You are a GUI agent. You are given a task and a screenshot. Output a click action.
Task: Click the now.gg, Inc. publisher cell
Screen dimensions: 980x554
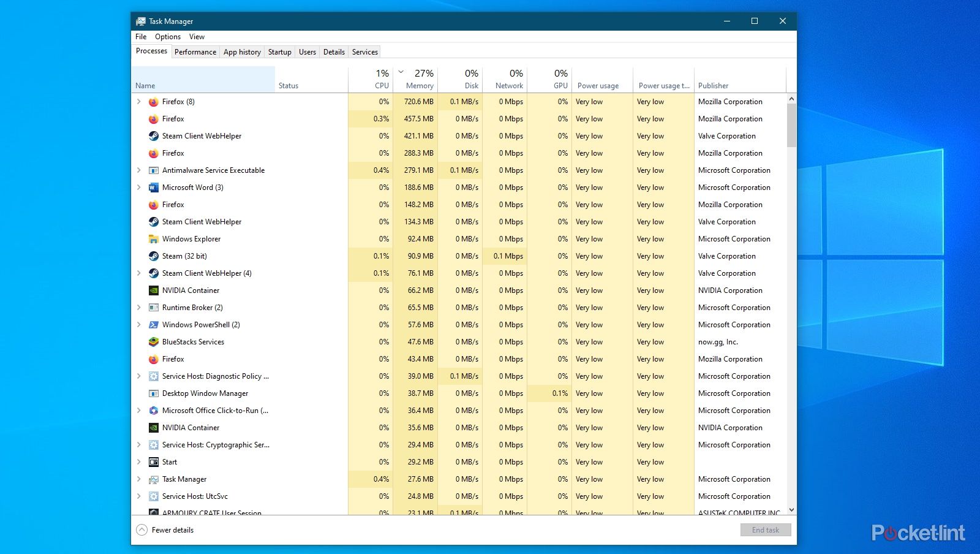pyautogui.click(x=718, y=342)
